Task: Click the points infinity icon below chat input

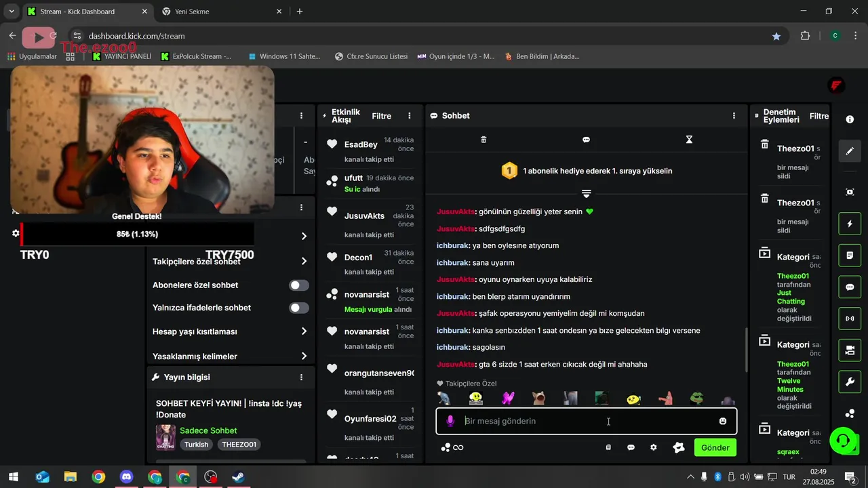Action: tap(452, 447)
